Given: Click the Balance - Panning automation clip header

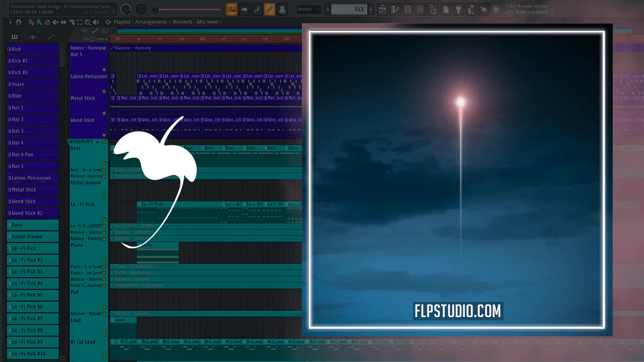Looking at the screenshot, I should (x=206, y=48).
